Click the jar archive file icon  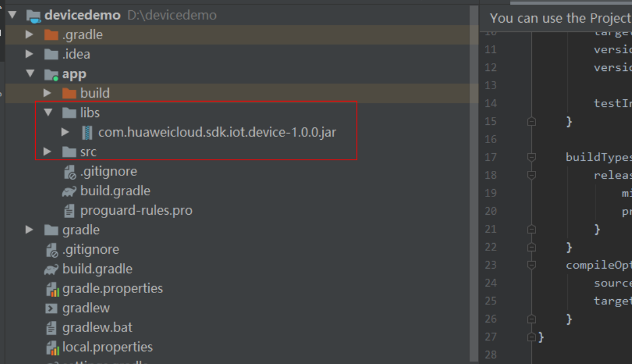click(x=87, y=132)
